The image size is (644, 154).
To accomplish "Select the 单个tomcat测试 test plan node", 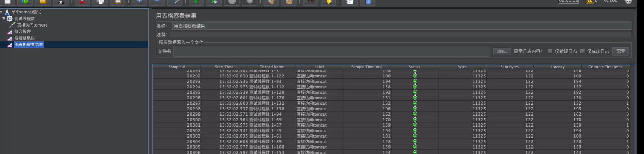I will [26, 12].
